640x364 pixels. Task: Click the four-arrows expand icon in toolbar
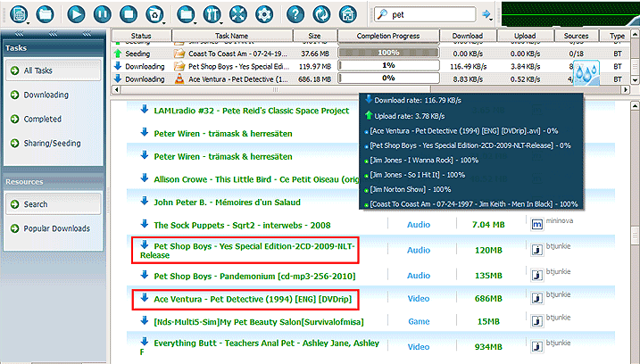[238, 14]
